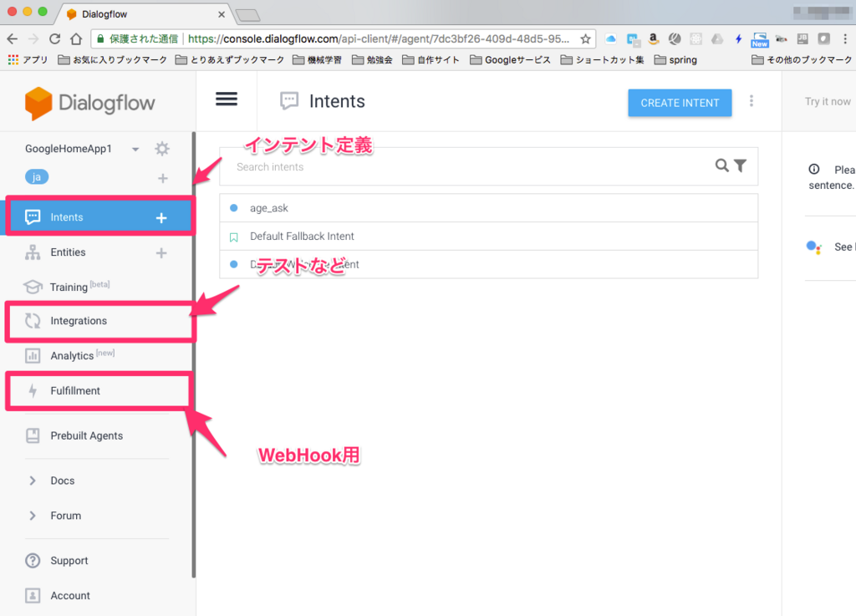
Task: Open the agent selector dropdown arrow
Action: 135,149
